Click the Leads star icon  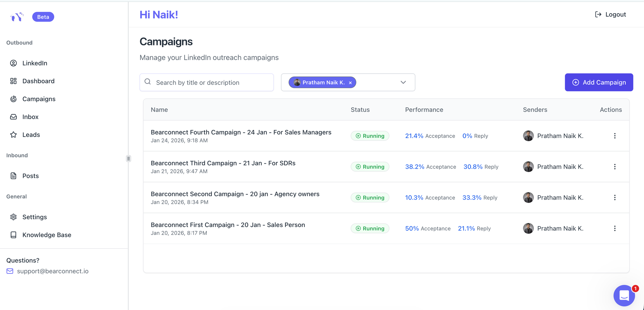[x=14, y=135]
